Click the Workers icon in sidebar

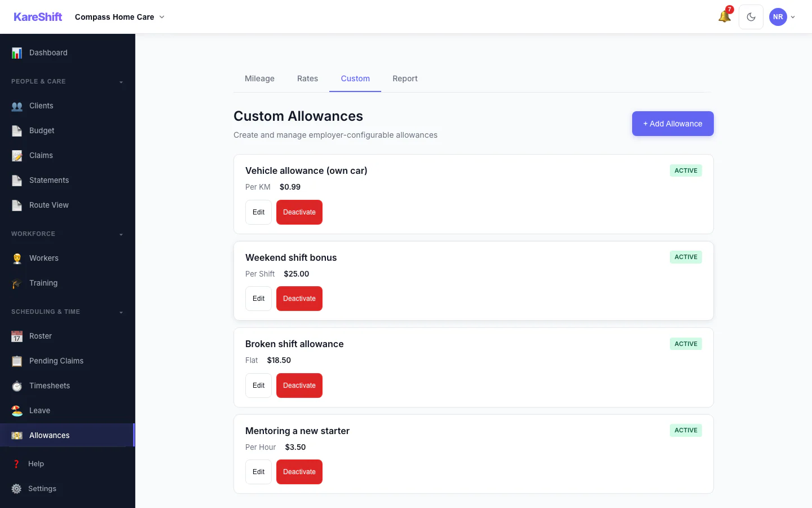click(17, 258)
